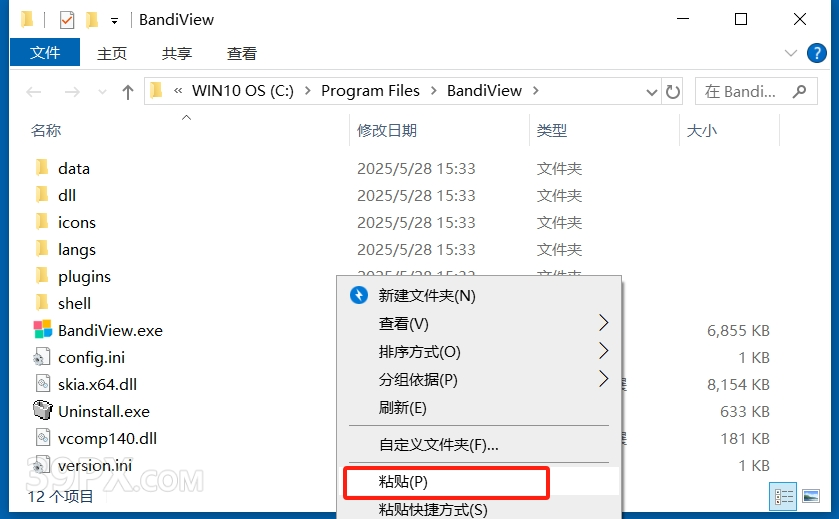
Task: Click BandiView in the address path
Action: [484, 91]
